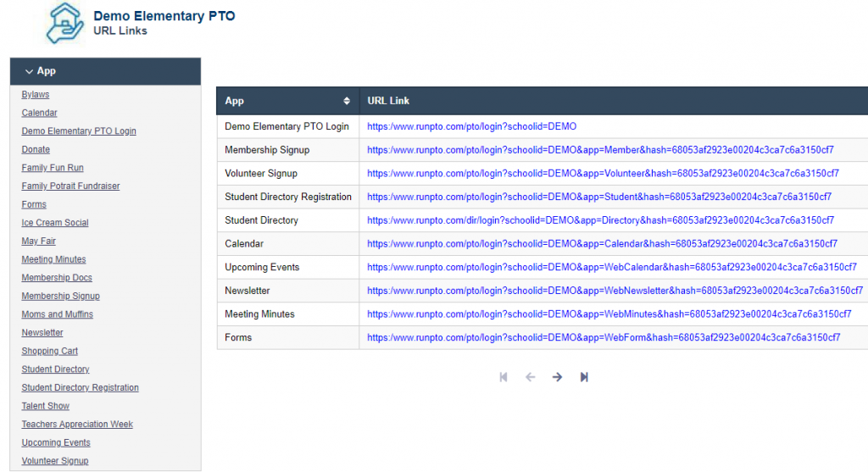
Task: Open Donate sidebar link
Action: pyautogui.click(x=36, y=149)
